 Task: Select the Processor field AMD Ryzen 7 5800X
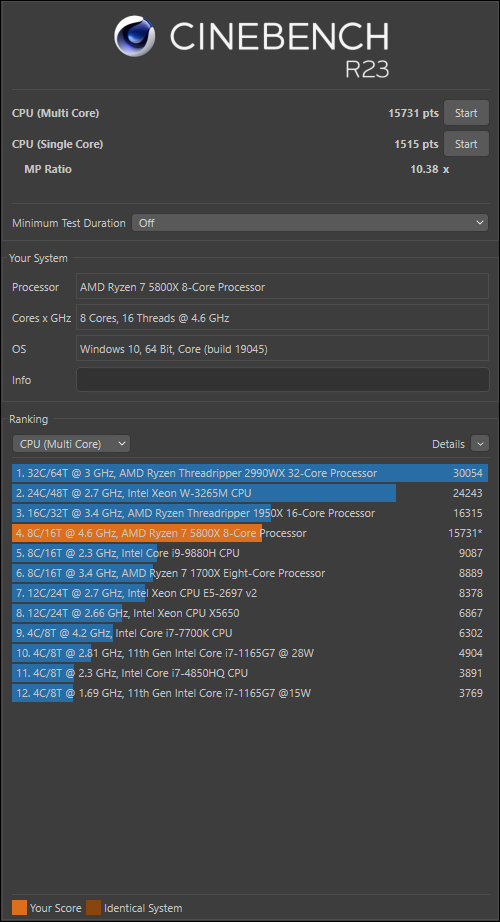(x=282, y=287)
